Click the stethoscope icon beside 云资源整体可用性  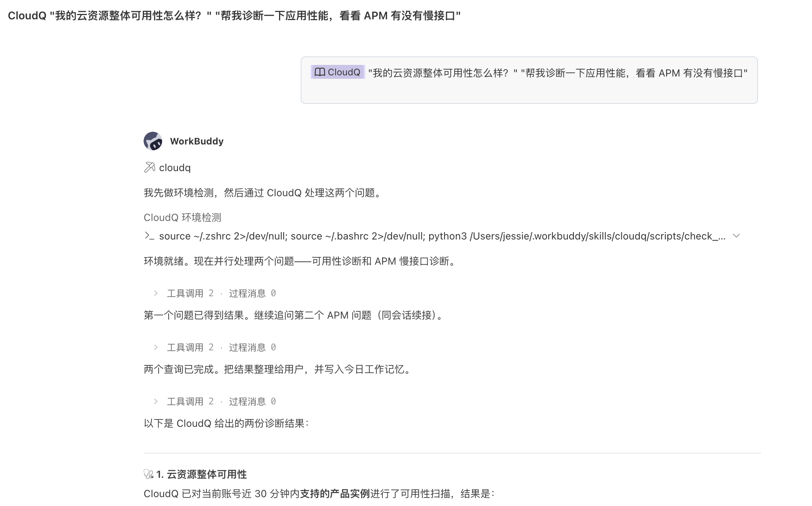point(149,474)
